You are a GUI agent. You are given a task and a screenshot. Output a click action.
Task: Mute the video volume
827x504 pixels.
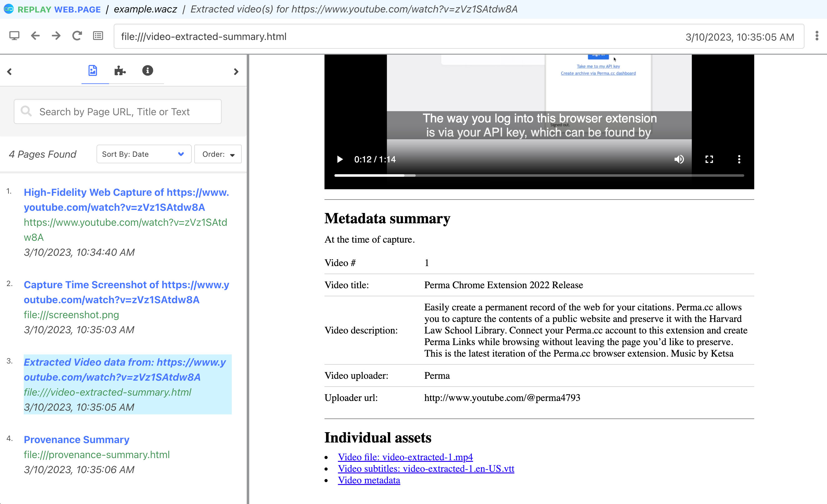[x=679, y=159]
